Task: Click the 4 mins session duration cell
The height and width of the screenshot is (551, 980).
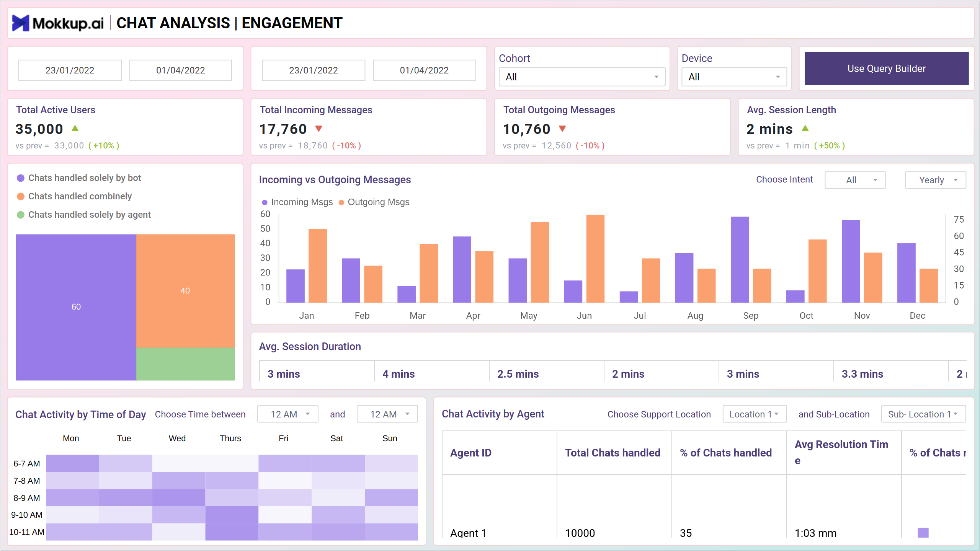Action: 431,371
